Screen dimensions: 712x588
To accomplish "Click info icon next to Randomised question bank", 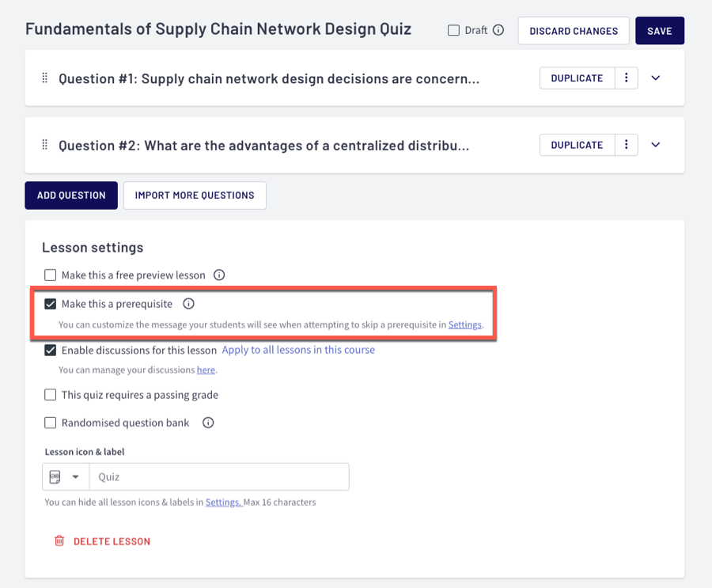I will (x=208, y=423).
